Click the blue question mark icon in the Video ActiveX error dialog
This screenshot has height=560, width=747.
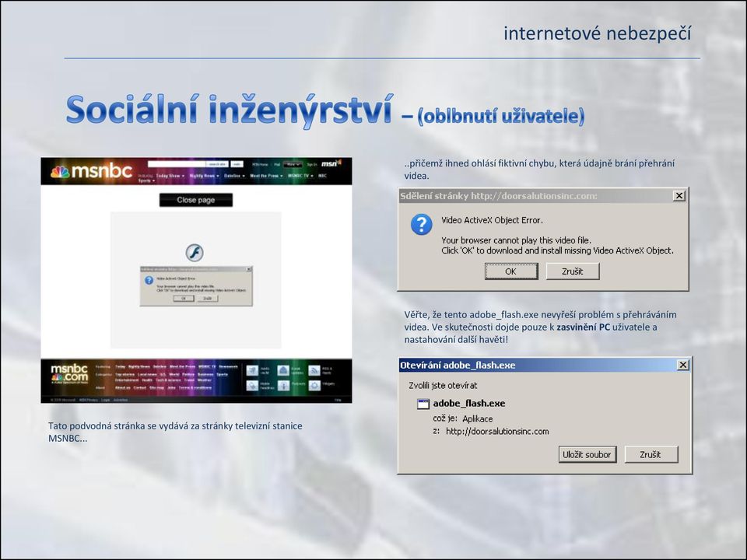click(421, 224)
